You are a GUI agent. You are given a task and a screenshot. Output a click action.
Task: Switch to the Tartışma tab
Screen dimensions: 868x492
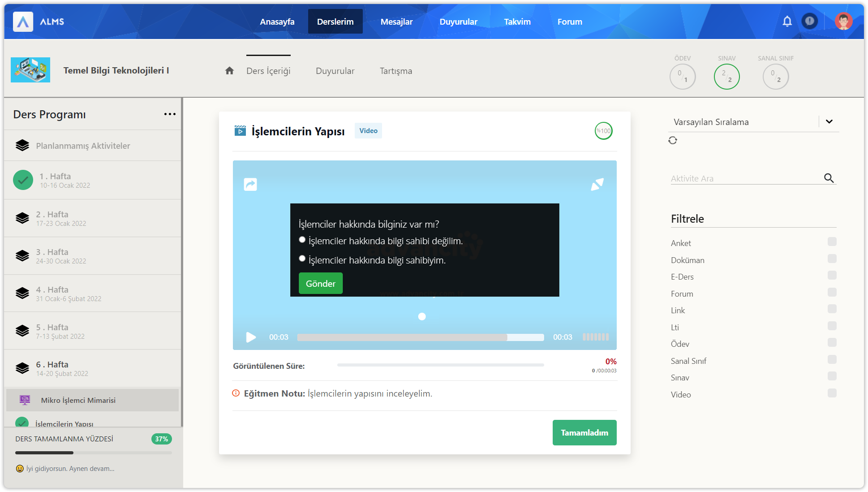point(395,71)
